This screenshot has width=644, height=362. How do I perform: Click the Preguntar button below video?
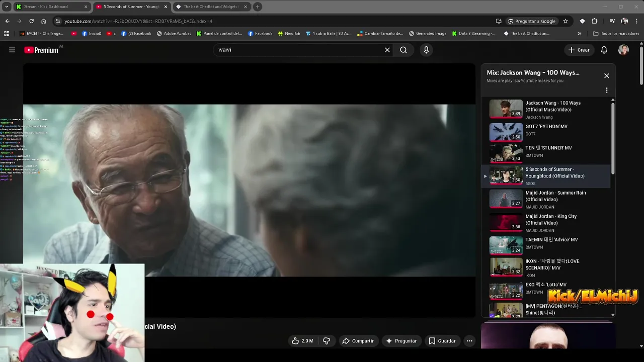click(x=401, y=341)
